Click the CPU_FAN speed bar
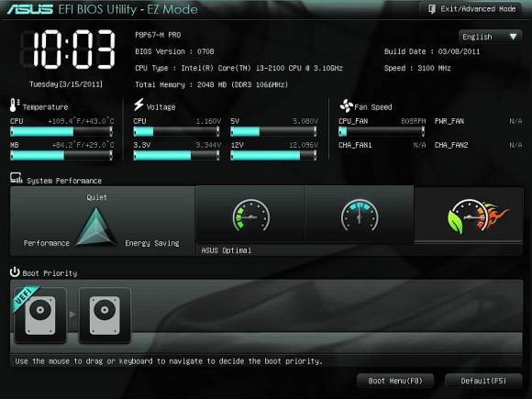Screen dimensions: 532x399 click(x=382, y=131)
